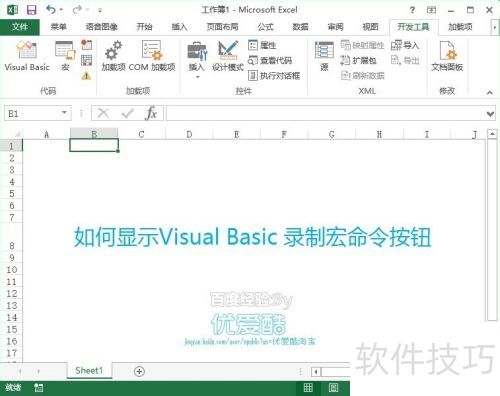Open the undo history dropdown arrow
The height and width of the screenshot is (396, 500).
tap(61, 10)
